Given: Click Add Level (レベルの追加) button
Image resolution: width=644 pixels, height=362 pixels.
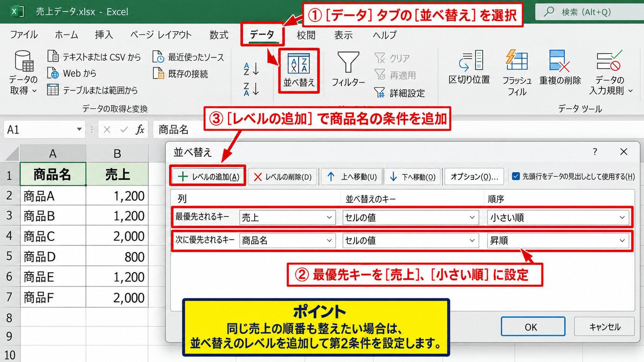Looking at the screenshot, I should tap(208, 177).
